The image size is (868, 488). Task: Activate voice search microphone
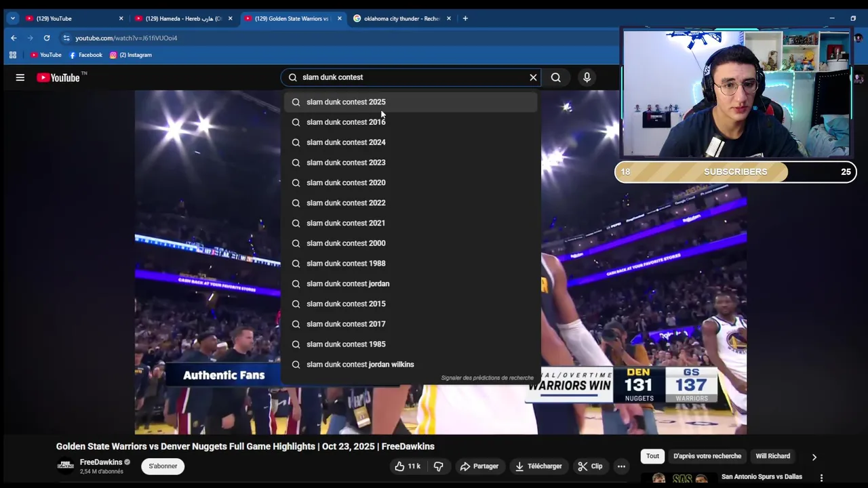tap(587, 77)
